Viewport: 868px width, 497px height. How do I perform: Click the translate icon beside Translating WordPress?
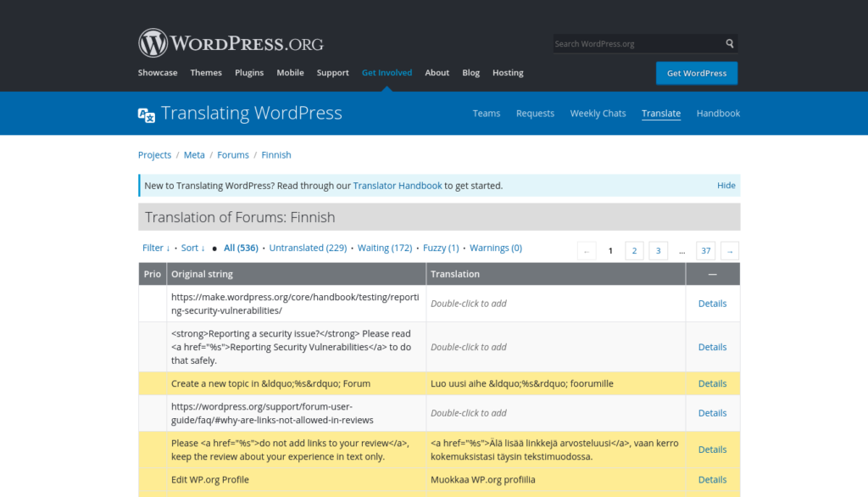point(146,114)
